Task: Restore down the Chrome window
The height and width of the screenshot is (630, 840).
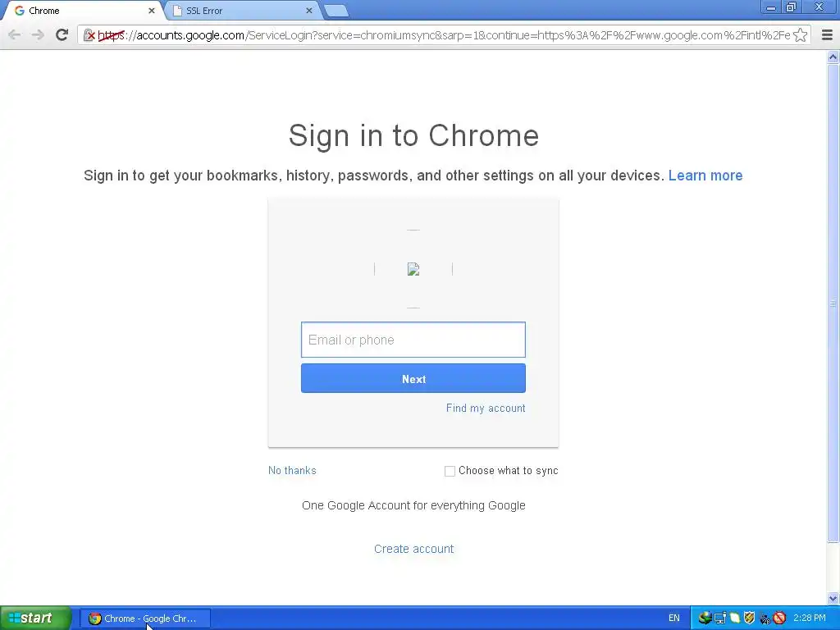Action: [791, 7]
